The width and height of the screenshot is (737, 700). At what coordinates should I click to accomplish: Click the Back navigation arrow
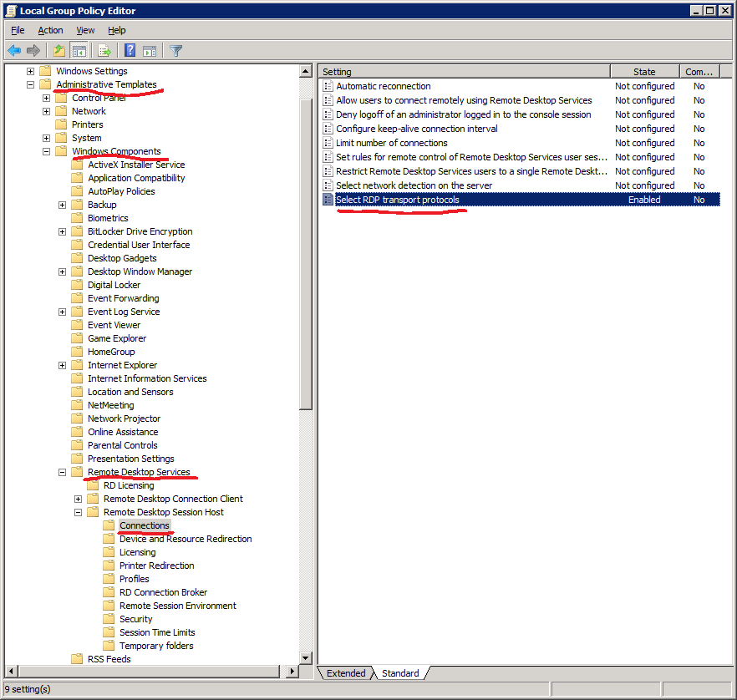coord(13,50)
